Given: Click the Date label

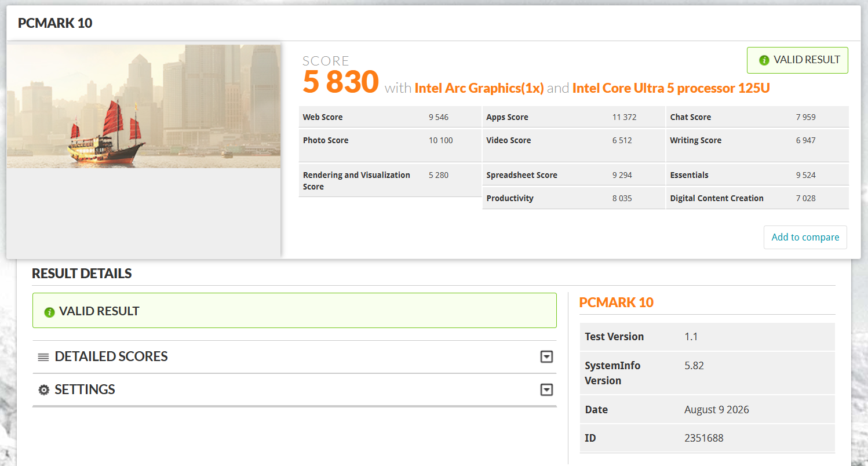Looking at the screenshot, I should (x=596, y=410).
